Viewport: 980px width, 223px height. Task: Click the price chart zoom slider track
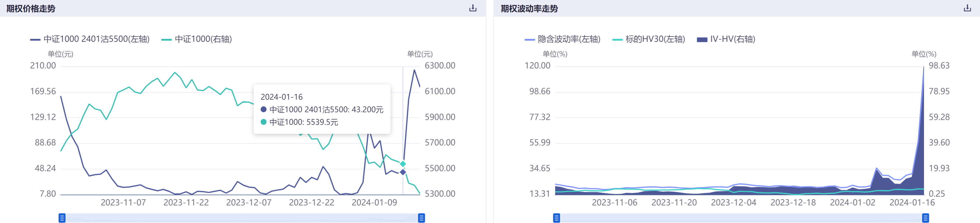pyautogui.click(x=242, y=218)
